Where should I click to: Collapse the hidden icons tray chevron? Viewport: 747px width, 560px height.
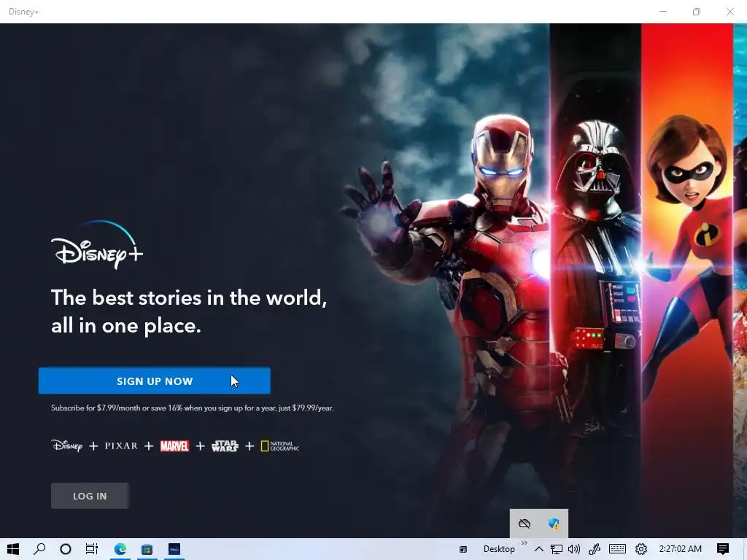point(539,549)
